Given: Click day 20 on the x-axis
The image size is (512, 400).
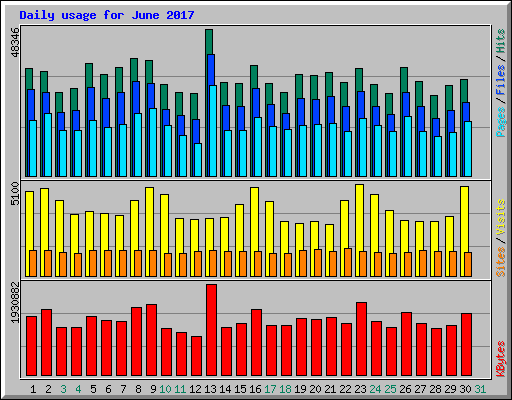Looking at the screenshot, I should [315, 389].
